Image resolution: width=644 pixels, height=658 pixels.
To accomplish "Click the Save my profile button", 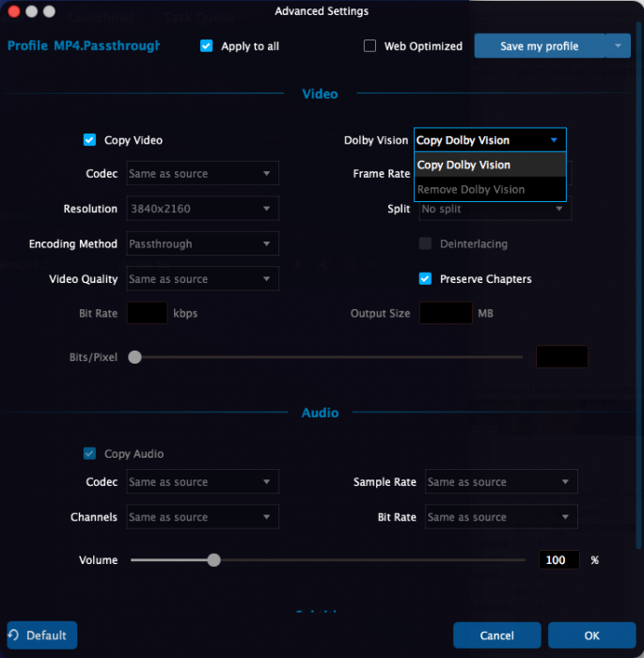I will [x=540, y=46].
